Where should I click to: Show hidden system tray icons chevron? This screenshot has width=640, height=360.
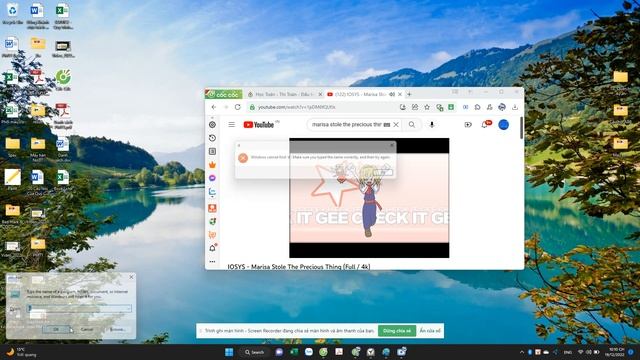[x=522, y=352]
